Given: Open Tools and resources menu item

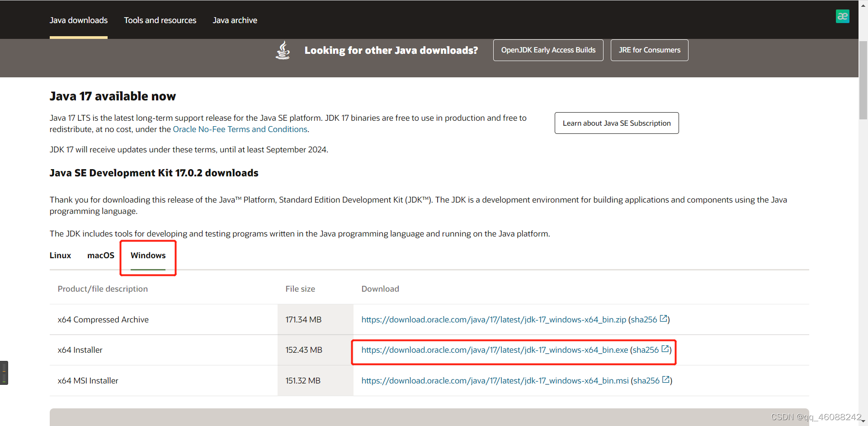Looking at the screenshot, I should [160, 20].
